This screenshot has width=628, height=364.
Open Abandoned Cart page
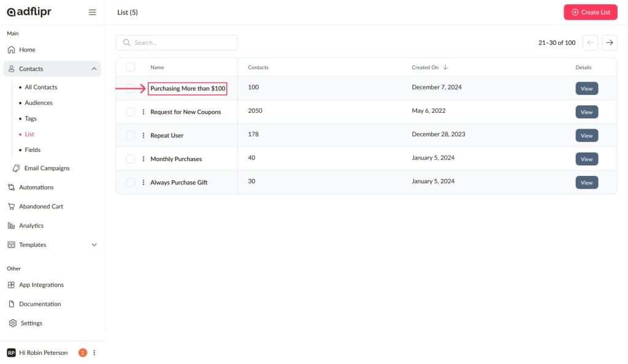(41, 207)
